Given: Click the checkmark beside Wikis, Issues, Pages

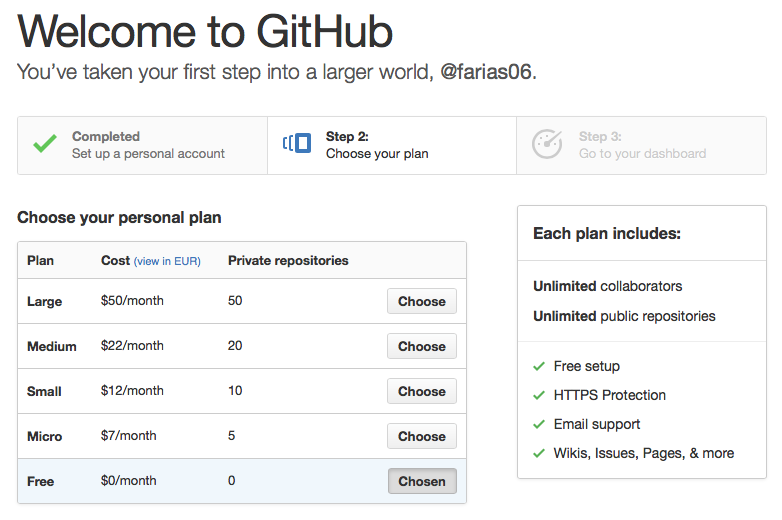Looking at the screenshot, I should tap(539, 453).
